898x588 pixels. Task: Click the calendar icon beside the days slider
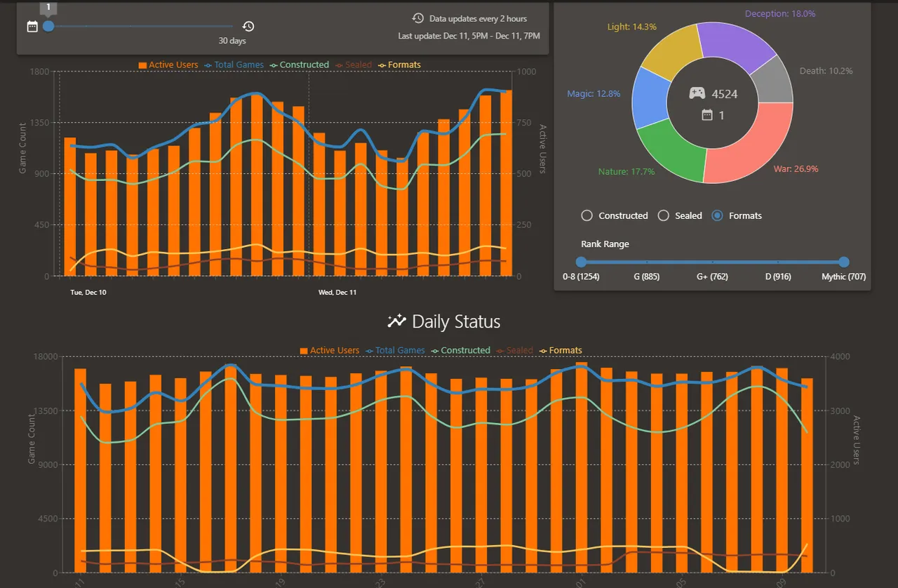tap(32, 27)
